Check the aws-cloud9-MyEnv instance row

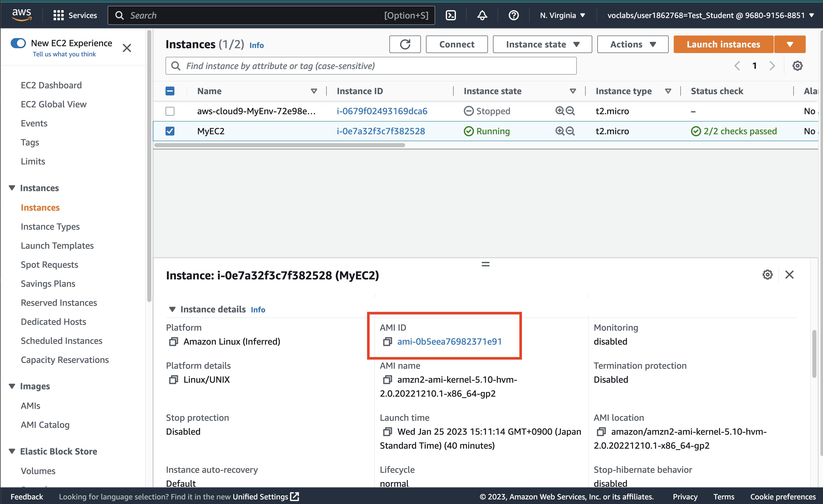pyautogui.click(x=170, y=111)
